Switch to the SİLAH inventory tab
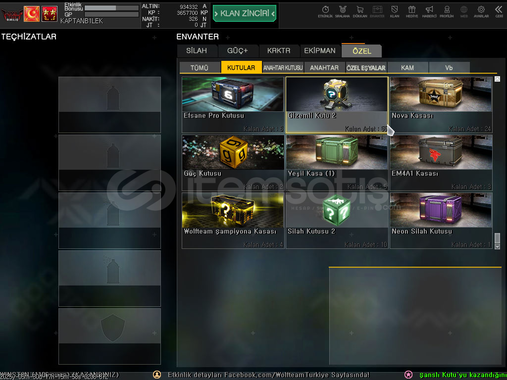 coord(197,51)
